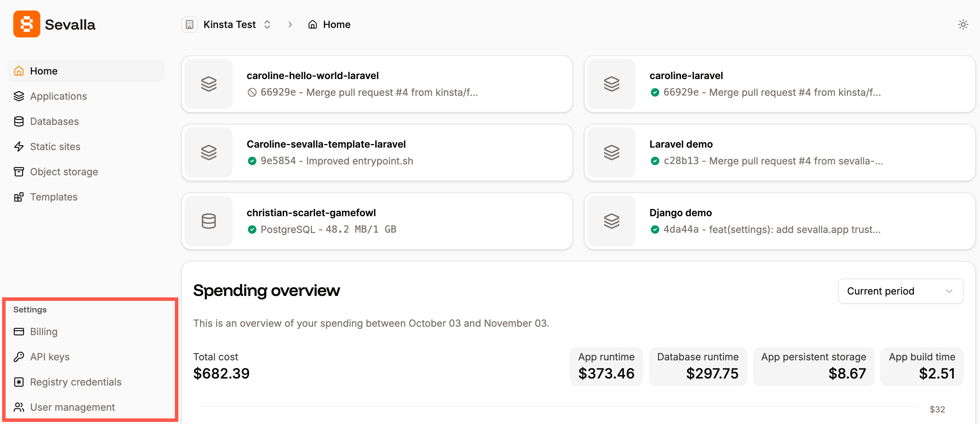
Task: Click the $32 spending chart bar
Action: pyautogui.click(x=938, y=410)
